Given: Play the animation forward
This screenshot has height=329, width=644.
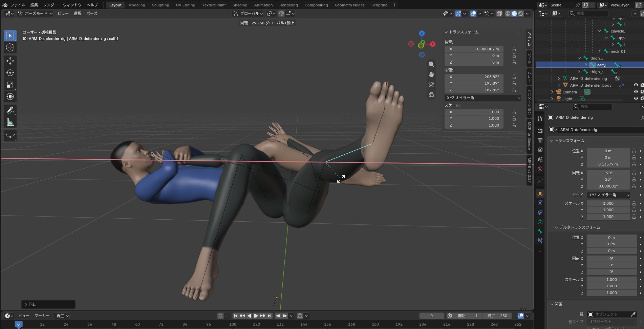Looking at the screenshot, I should pos(256,316).
